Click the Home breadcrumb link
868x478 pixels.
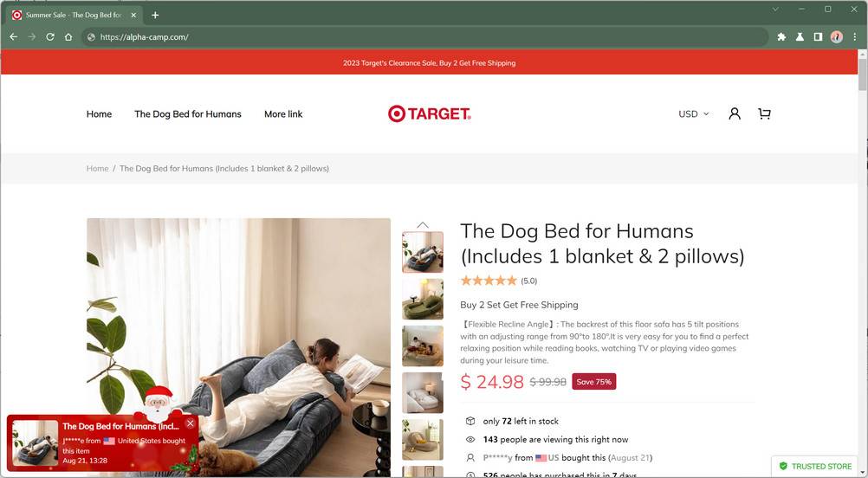pos(97,168)
